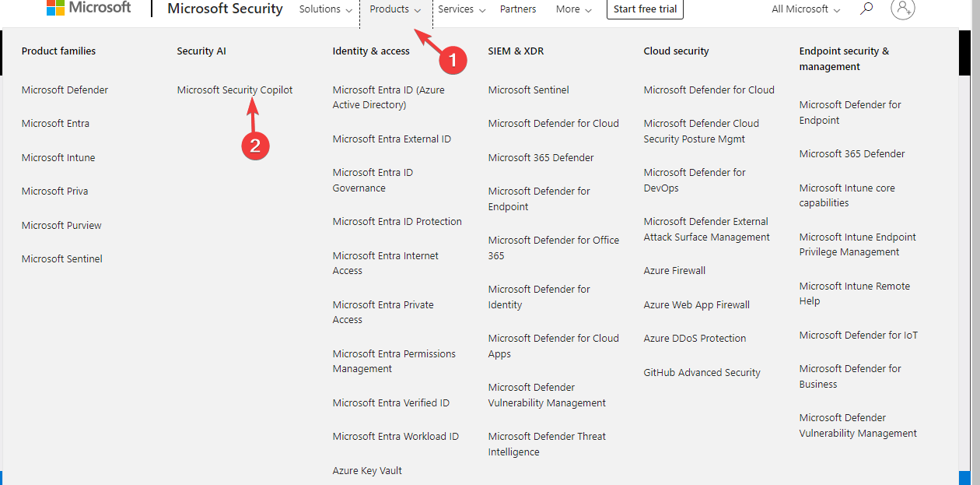Open Microsoft Defender product family
The height and width of the screenshot is (485, 980).
pyautogui.click(x=65, y=90)
